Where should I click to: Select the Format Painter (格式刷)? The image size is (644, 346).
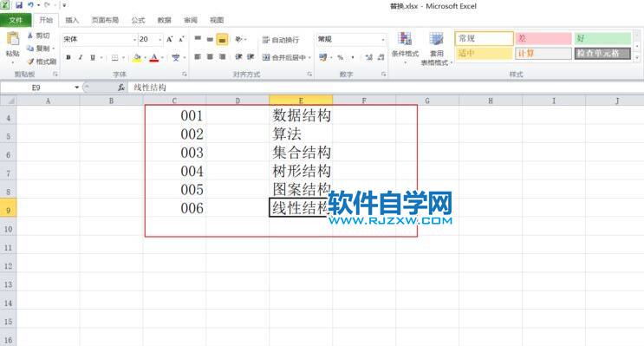click(x=42, y=62)
